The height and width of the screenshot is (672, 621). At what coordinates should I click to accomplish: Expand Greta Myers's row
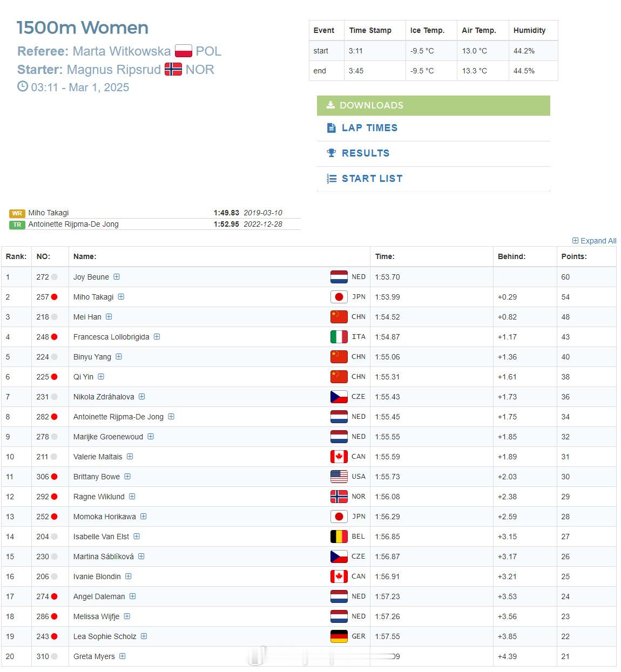[122, 656]
